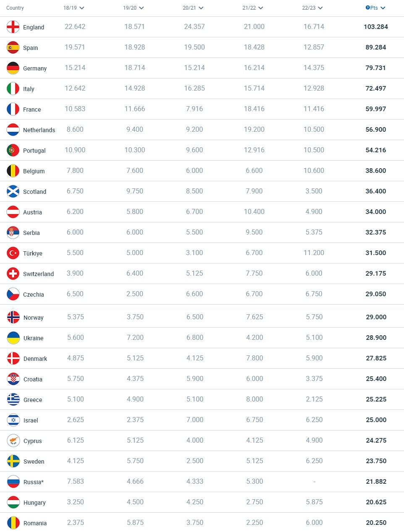This screenshot has height=532, width=404.
Task: Open the Romania country link
Action: pos(35,523)
